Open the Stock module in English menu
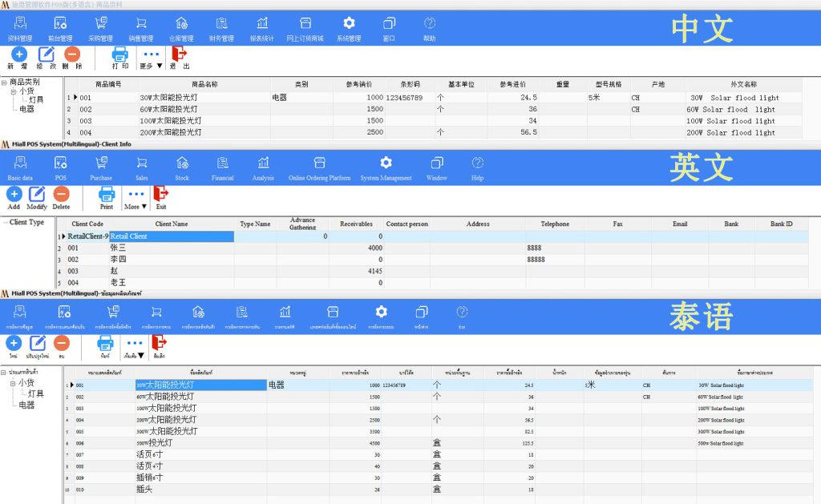This screenshot has width=821, height=504. [182, 163]
